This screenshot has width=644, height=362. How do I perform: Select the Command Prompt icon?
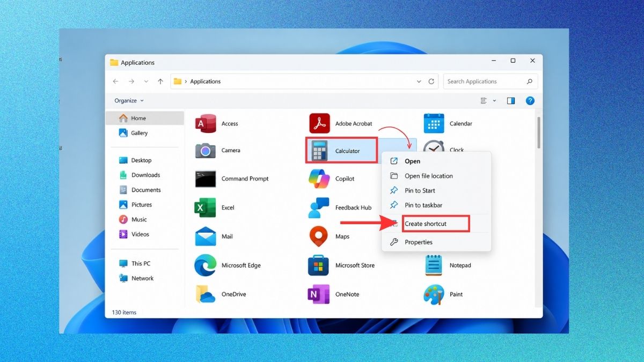tap(206, 179)
